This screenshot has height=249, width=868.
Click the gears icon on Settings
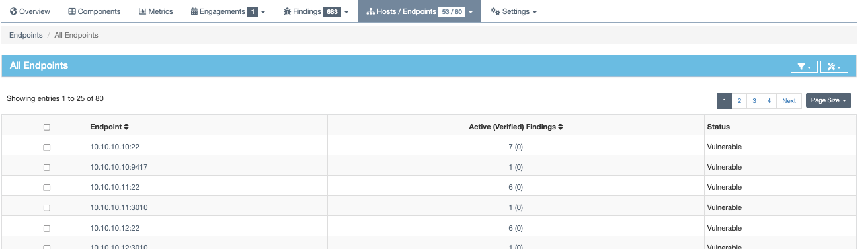click(x=495, y=11)
